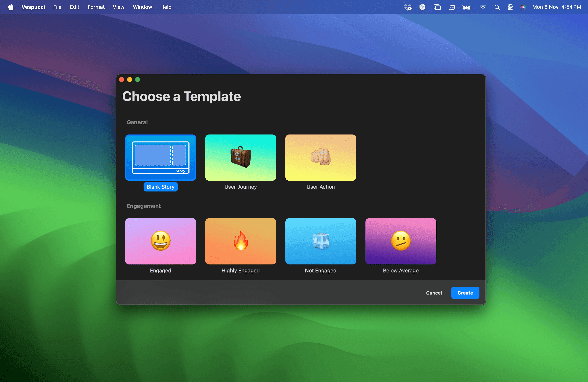Open the Help menu
The image size is (588, 382).
click(x=165, y=7)
